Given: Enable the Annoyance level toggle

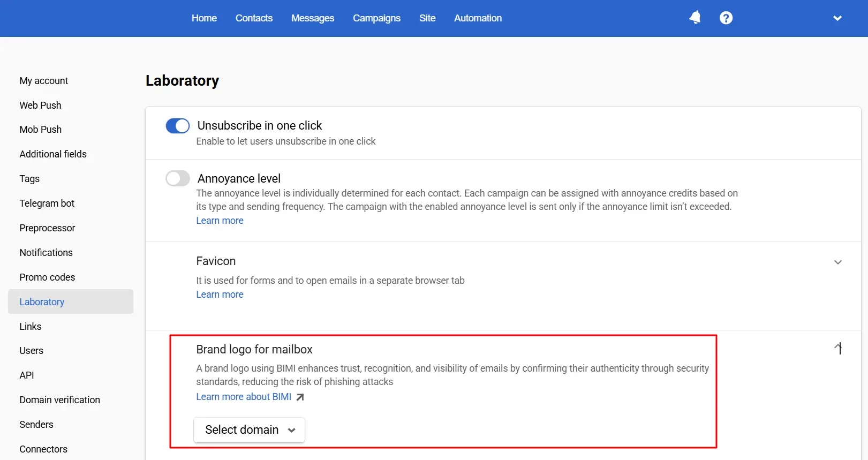Looking at the screenshot, I should coord(178,178).
